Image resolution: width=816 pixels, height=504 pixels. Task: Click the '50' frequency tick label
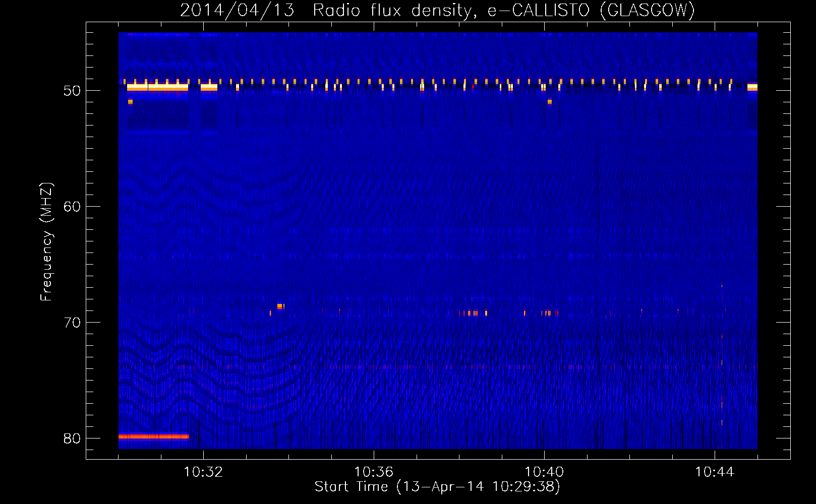[x=72, y=91]
